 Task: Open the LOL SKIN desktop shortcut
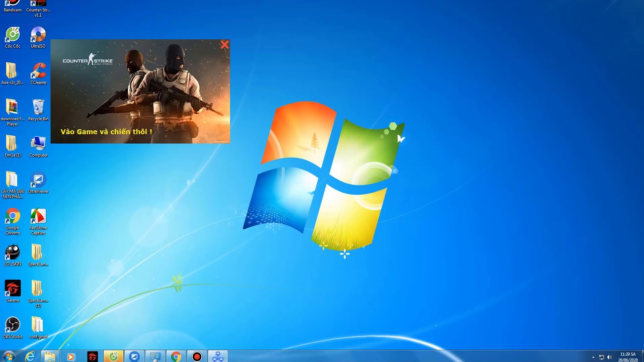click(x=13, y=253)
